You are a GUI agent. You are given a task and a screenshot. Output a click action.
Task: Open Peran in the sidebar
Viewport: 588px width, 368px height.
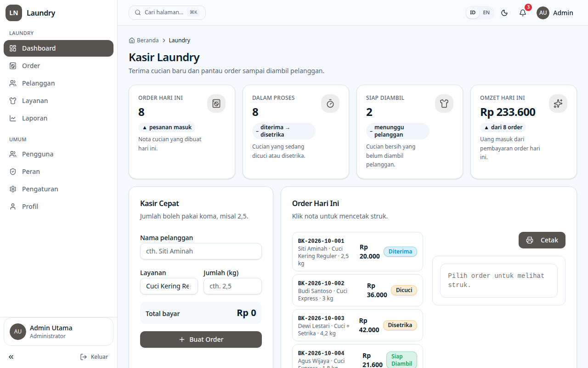pos(58,172)
